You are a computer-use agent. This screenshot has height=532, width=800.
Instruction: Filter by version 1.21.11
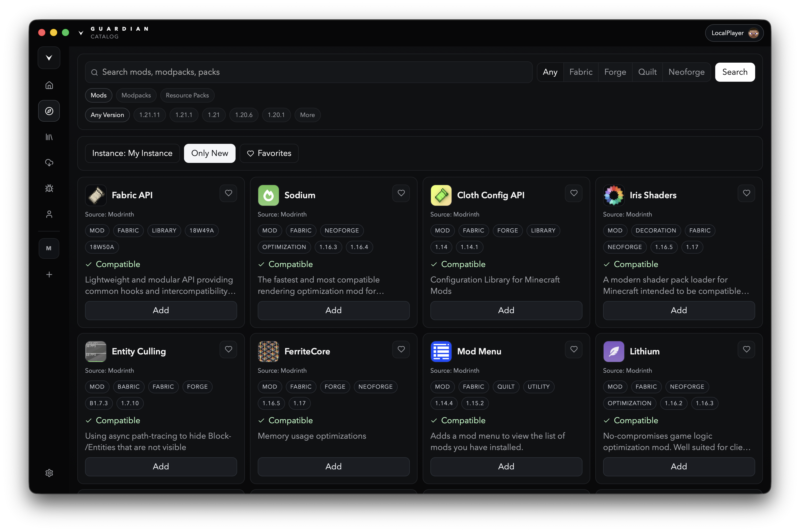[150, 115]
